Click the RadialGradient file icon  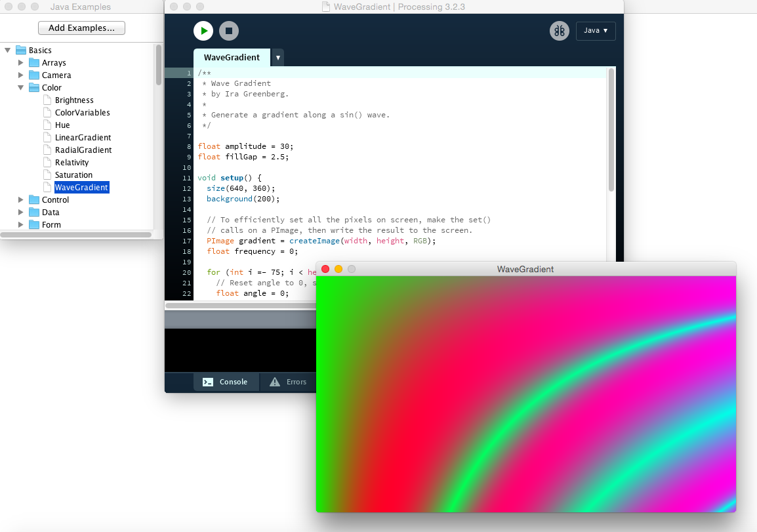tap(47, 150)
